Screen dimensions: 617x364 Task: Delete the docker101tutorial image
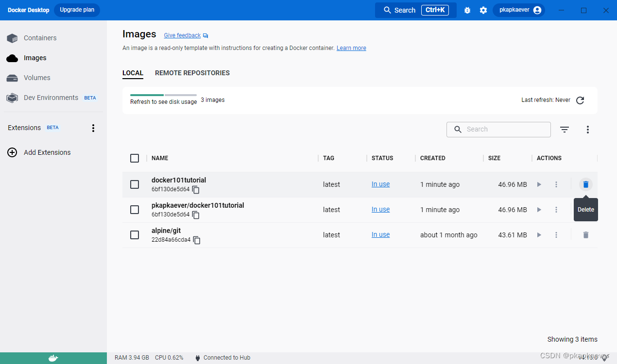(x=586, y=184)
